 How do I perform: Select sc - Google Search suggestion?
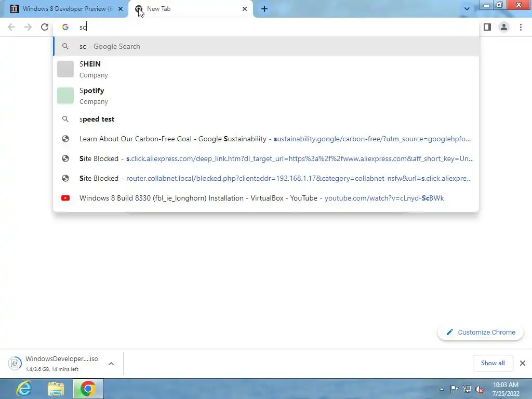pos(266,46)
